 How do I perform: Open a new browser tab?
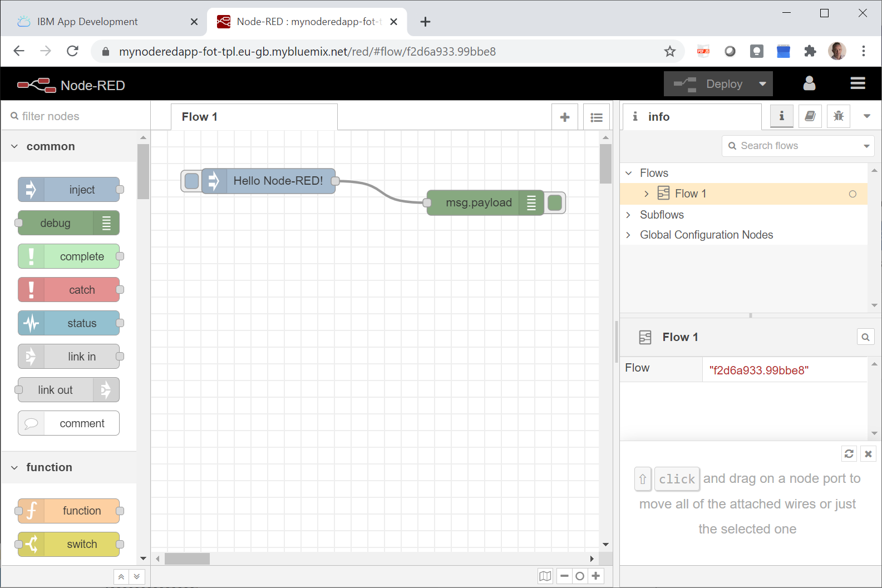pos(425,22)
